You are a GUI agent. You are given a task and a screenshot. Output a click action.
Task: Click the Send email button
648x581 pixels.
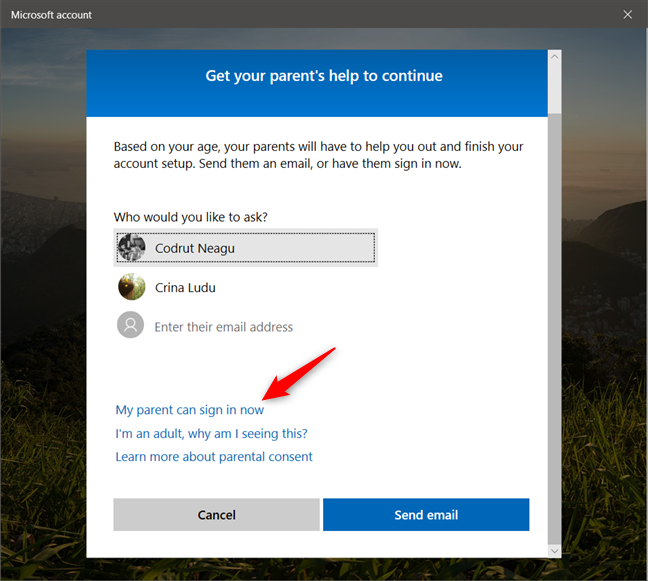[x=426, y=514]
